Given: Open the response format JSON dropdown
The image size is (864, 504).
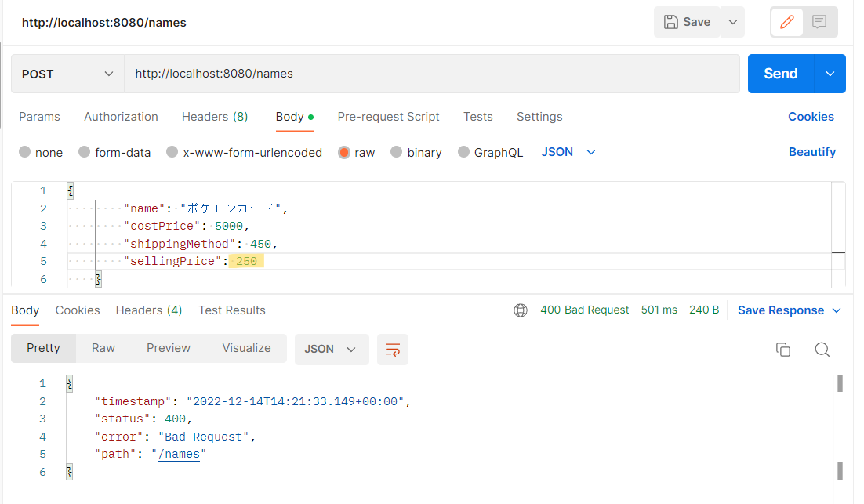Looking at the screenshot, I should click(x=331, y=350).
